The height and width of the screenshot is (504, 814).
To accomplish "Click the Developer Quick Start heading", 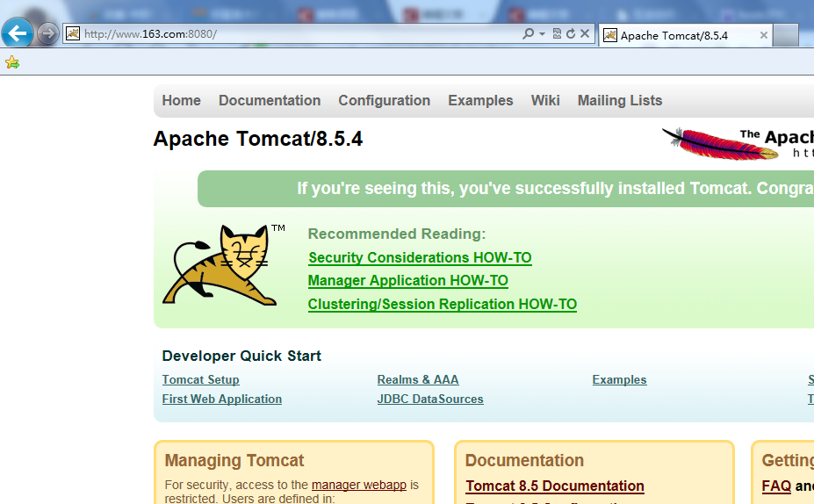I will (241, 356).
